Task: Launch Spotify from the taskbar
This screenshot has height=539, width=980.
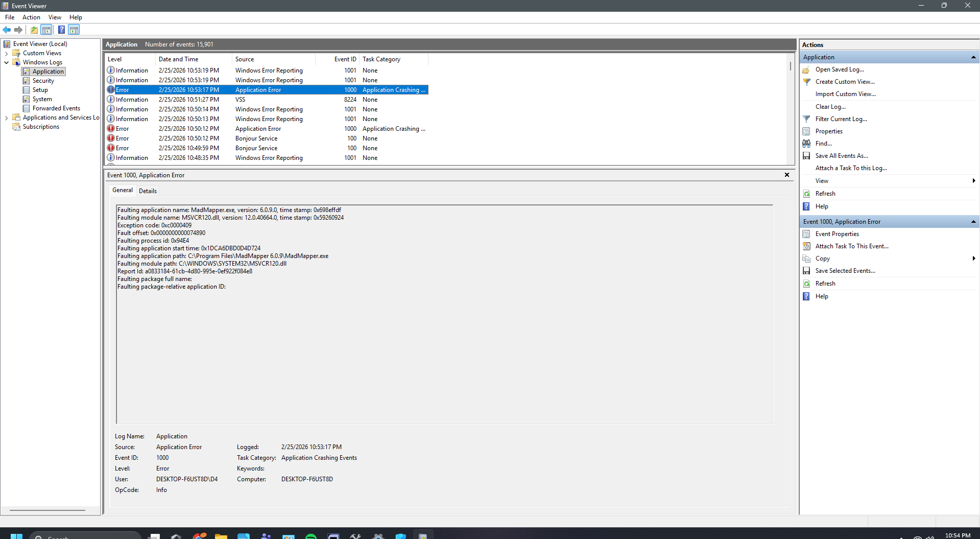Action: (x=310, y=536)
